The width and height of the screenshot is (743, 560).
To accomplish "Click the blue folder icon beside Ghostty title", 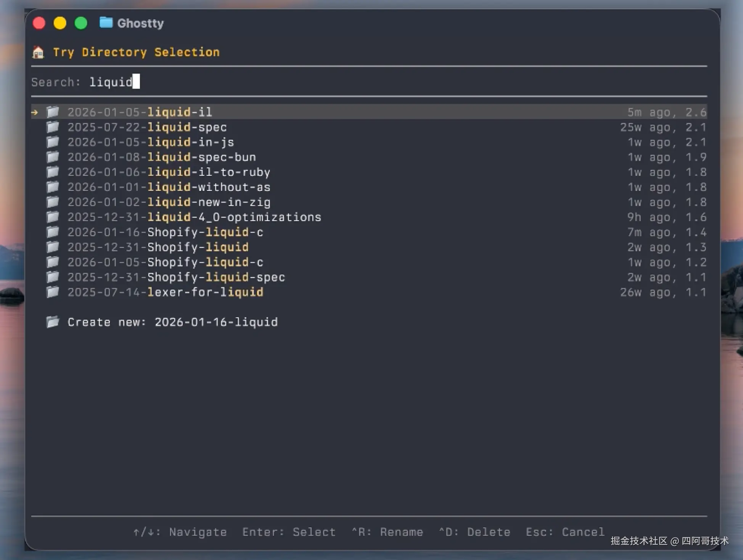I will coord(106,23).
